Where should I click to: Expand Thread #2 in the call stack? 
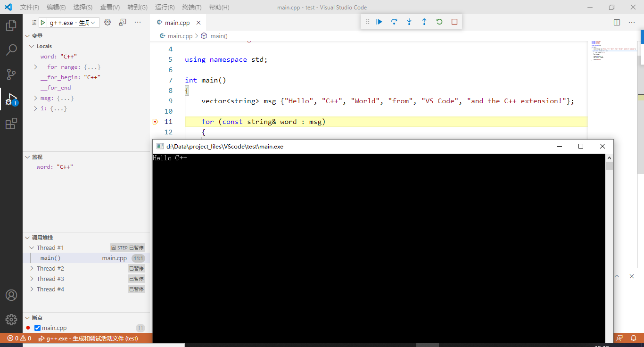(x=32, y=268)
